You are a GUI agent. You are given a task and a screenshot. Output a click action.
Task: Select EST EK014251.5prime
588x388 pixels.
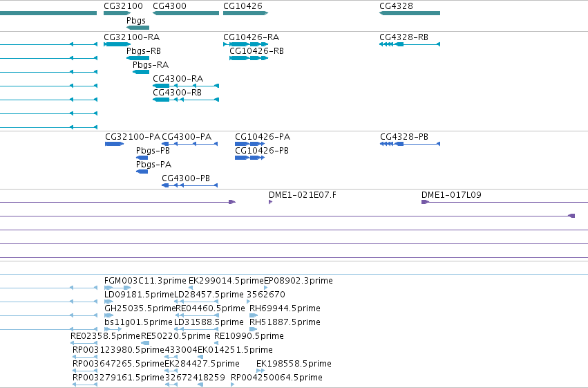coord(200,357)
